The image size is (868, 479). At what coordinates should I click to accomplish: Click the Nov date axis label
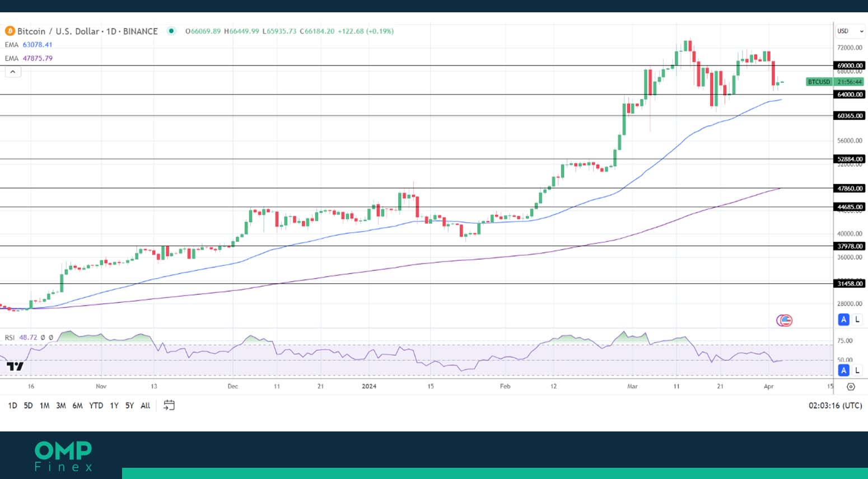101,386
